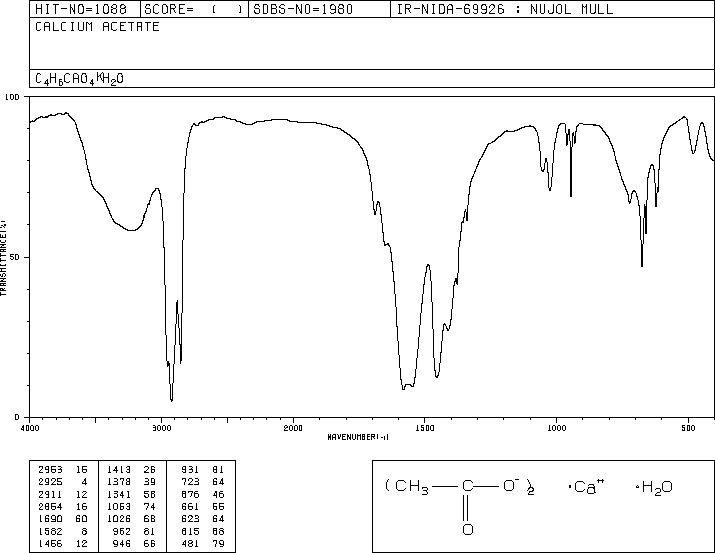
Task: Click peak table entry 1026
Action: pyautogui.click(x=119, y=519)
